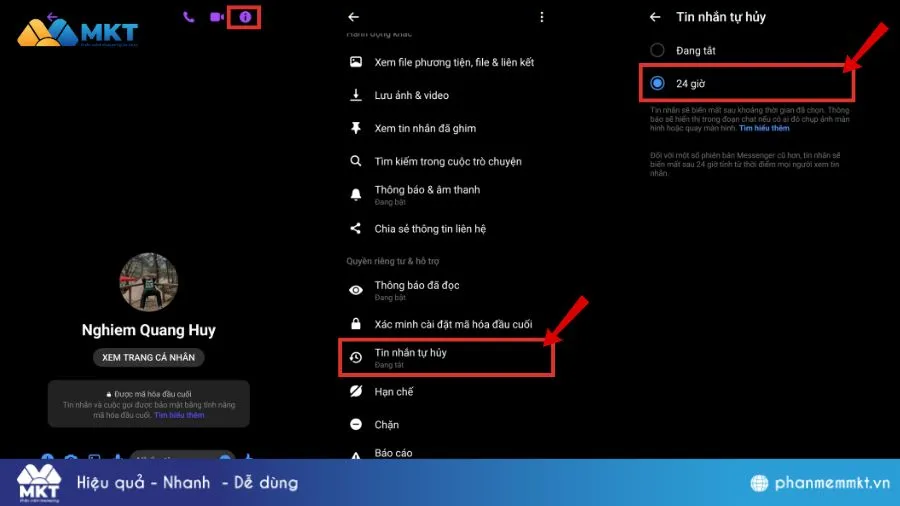Click the share icon for contact info
The height and width of the screenshot is (506, 900).
coord(356,228)
